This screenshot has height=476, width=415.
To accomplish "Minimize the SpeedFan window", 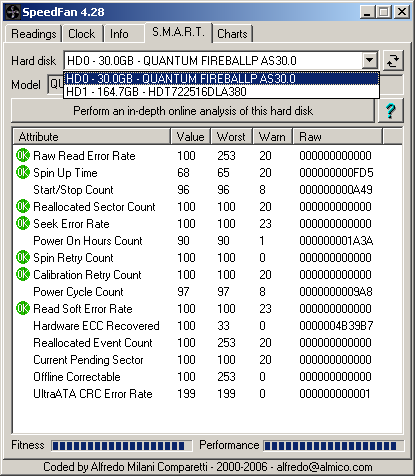I will 367,12.
